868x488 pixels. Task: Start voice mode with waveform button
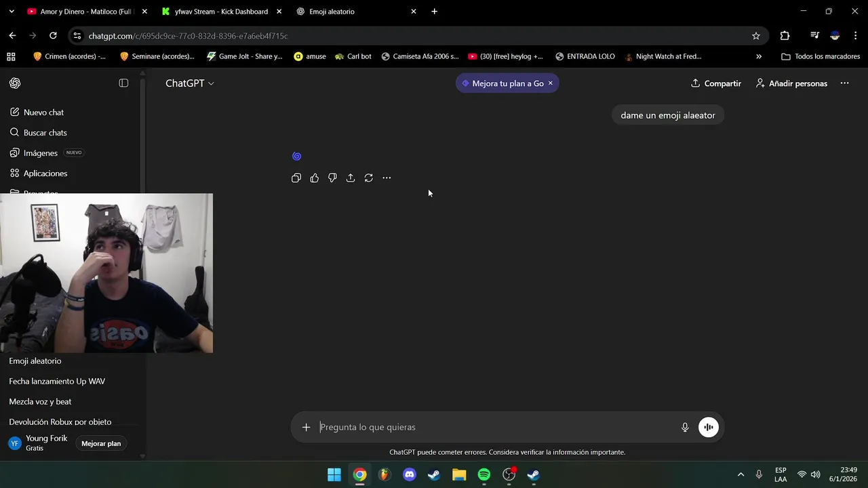coord(709,427)
